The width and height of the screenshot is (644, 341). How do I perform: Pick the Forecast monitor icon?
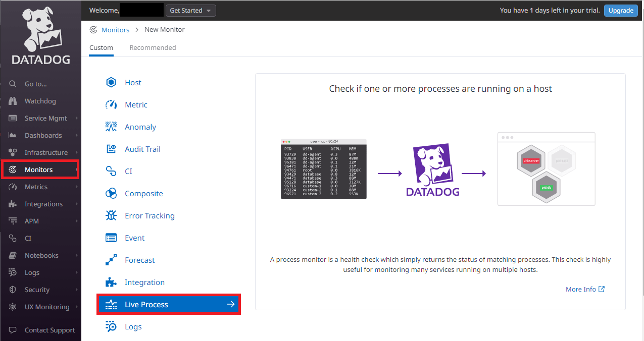(111, 260)
